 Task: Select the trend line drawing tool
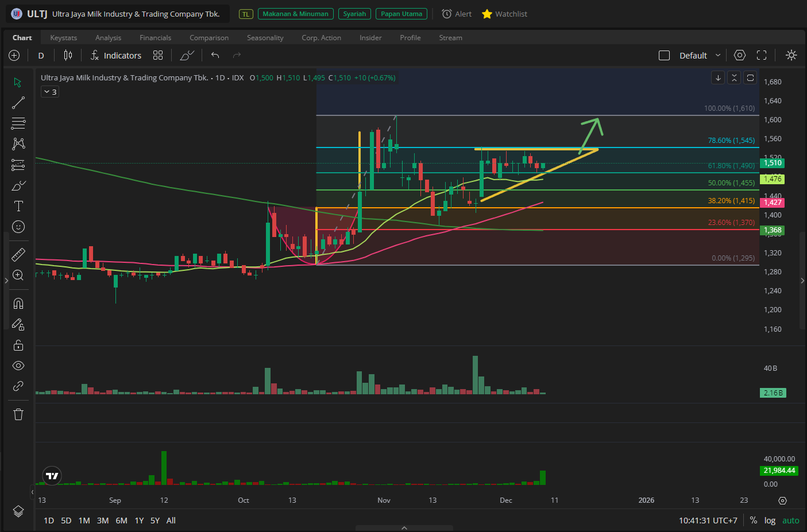click(18, 103)
